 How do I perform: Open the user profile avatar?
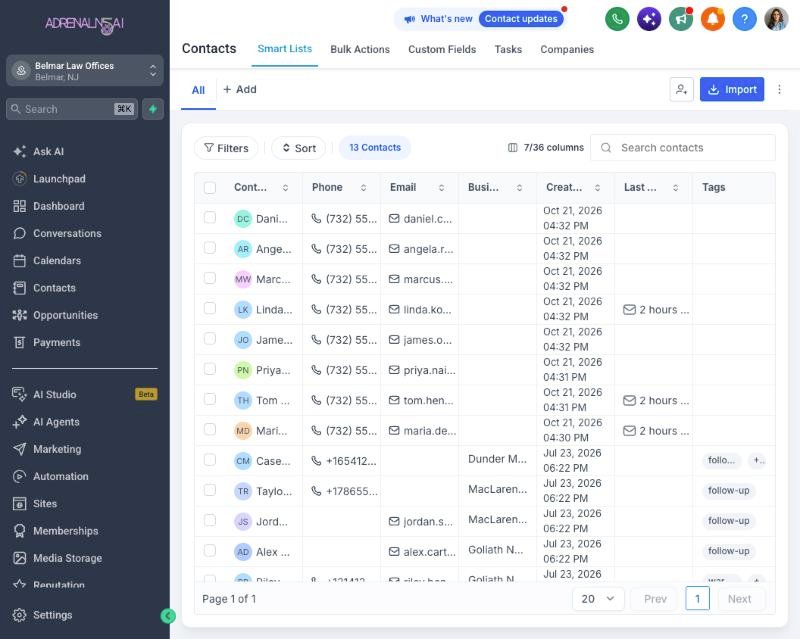[776, 19]
